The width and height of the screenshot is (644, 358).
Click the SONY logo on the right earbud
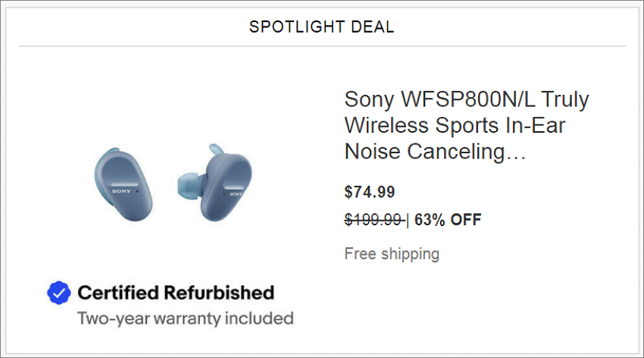(236, 193)
